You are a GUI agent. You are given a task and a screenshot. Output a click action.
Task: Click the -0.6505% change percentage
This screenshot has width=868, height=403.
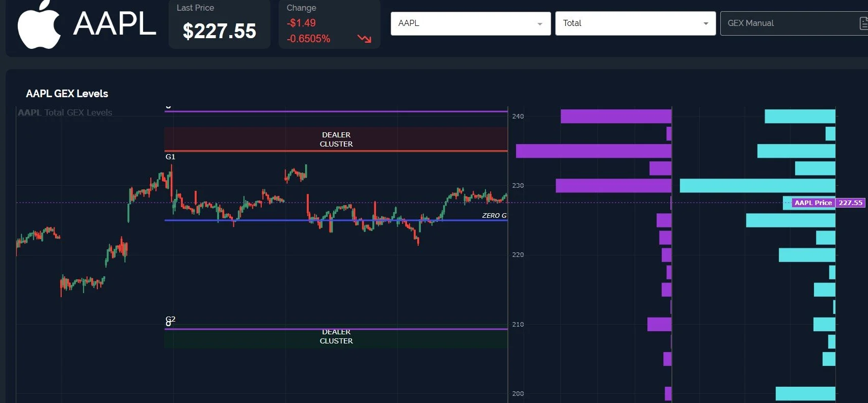[x=308, y=39]
